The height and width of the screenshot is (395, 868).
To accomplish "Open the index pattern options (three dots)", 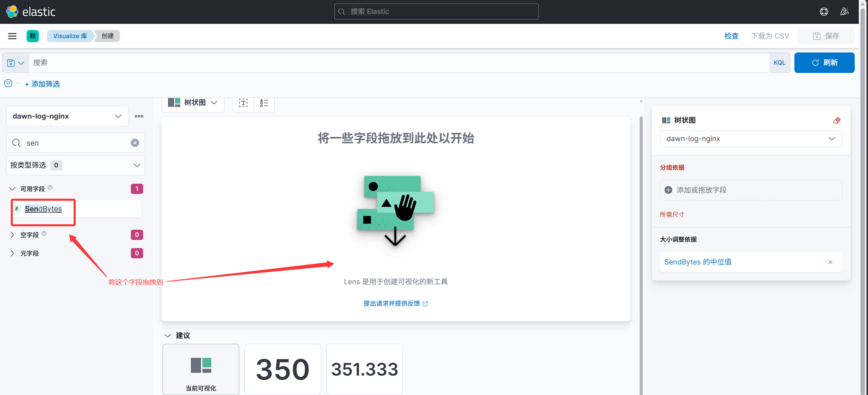I will [x=139, y=116].
